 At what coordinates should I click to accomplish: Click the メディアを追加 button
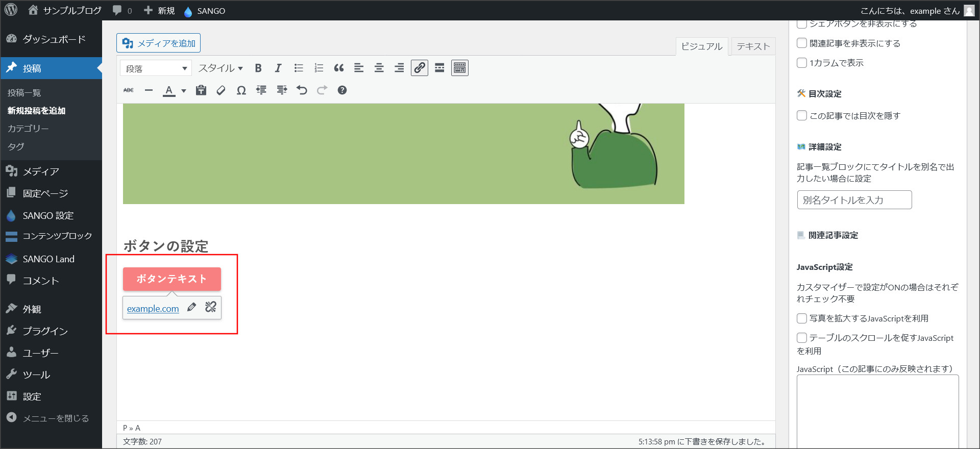(159, 43)
